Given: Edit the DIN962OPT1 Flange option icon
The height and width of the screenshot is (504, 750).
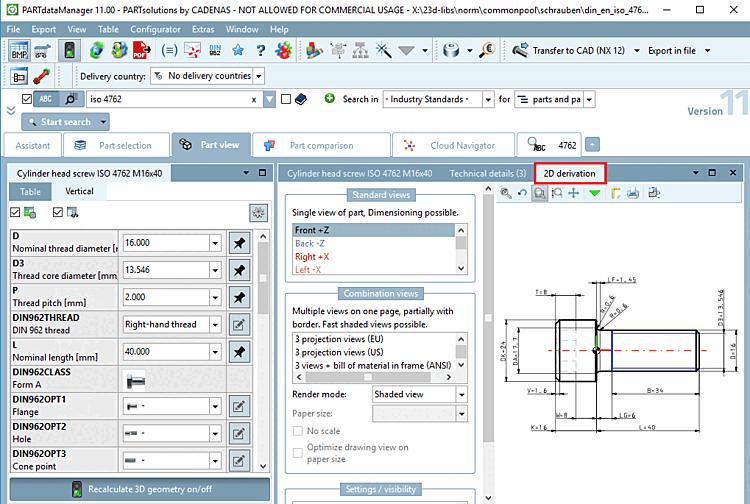Looking at the screenshot, I should (x=240, y=406).
